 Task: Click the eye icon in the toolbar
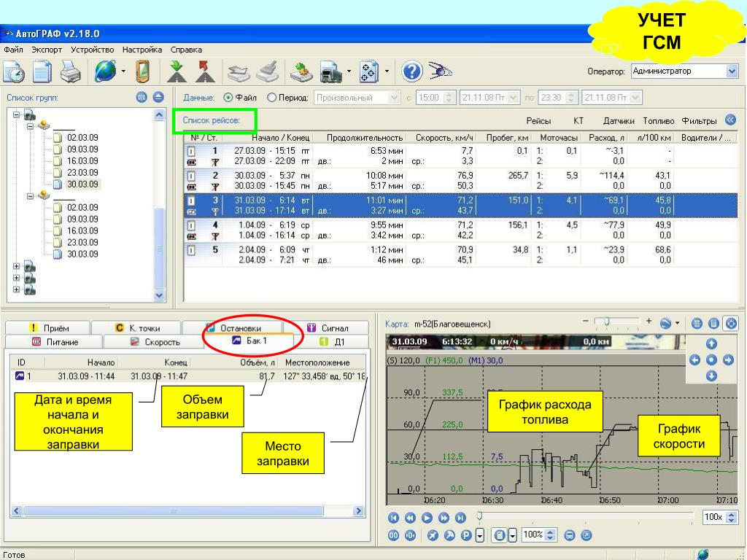(x=440, y=71)
